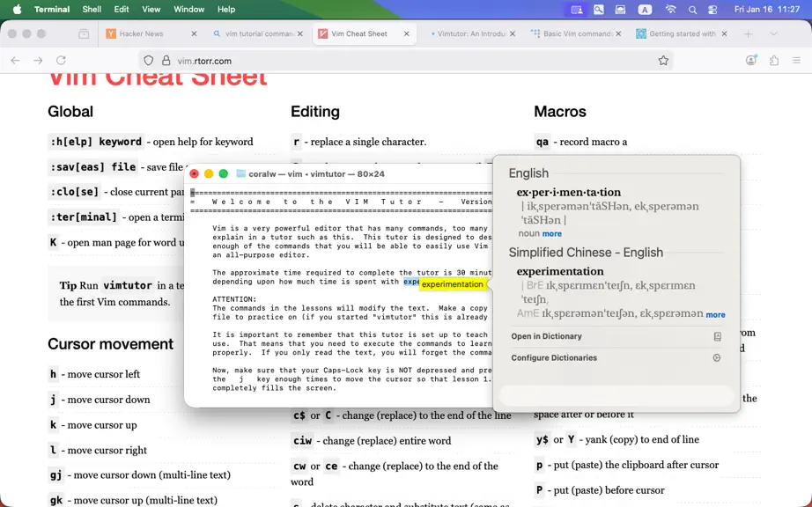Switch to Vimtutor: An Introduction tab
The width and height of the screenshot is (812, 507).
[x=471, y=33]
